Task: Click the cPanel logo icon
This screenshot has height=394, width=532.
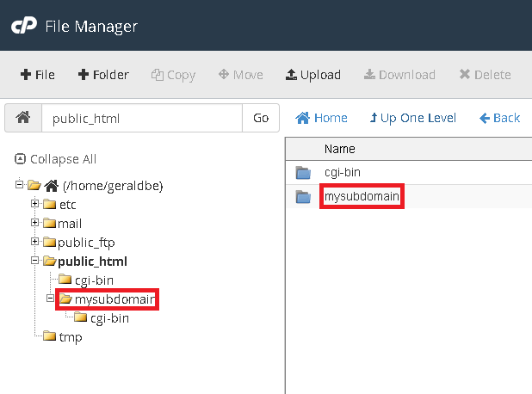Action: [23, 26]
